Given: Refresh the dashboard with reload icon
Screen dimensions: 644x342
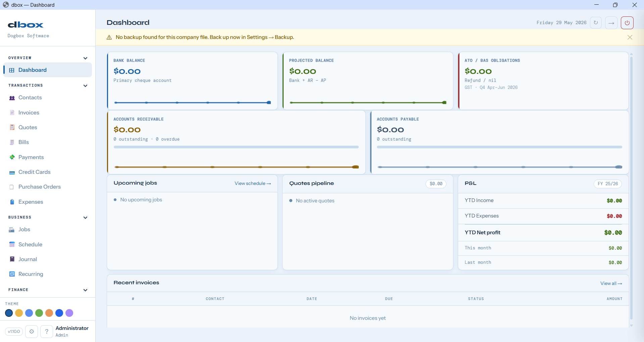Looking at the screenshot, I should tap(596, 23).
